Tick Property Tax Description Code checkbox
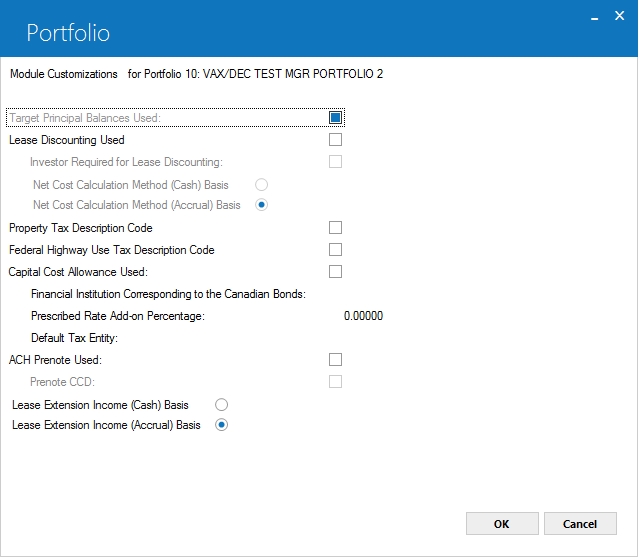This screenshot has height=557, width=638. coord(335,227)
